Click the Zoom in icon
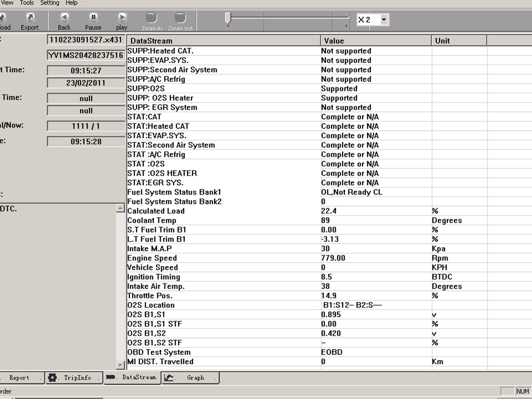The height and width of the screenshot is (399, 532). click(151, 18)
